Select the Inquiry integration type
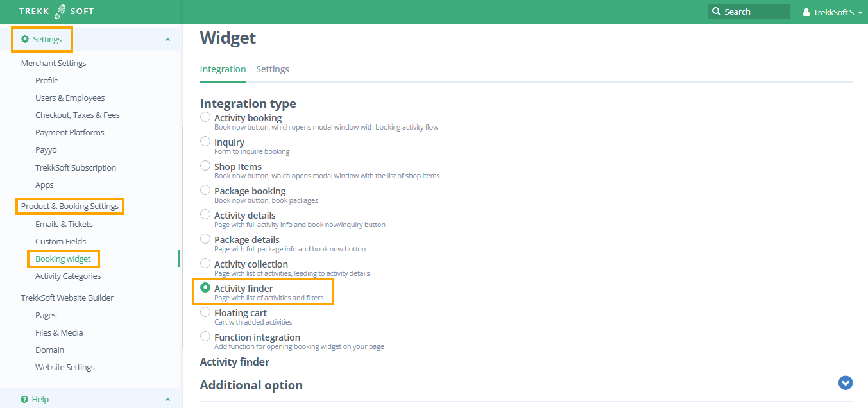The width and height of the screenshot is (868, 408). click(205, 141)
